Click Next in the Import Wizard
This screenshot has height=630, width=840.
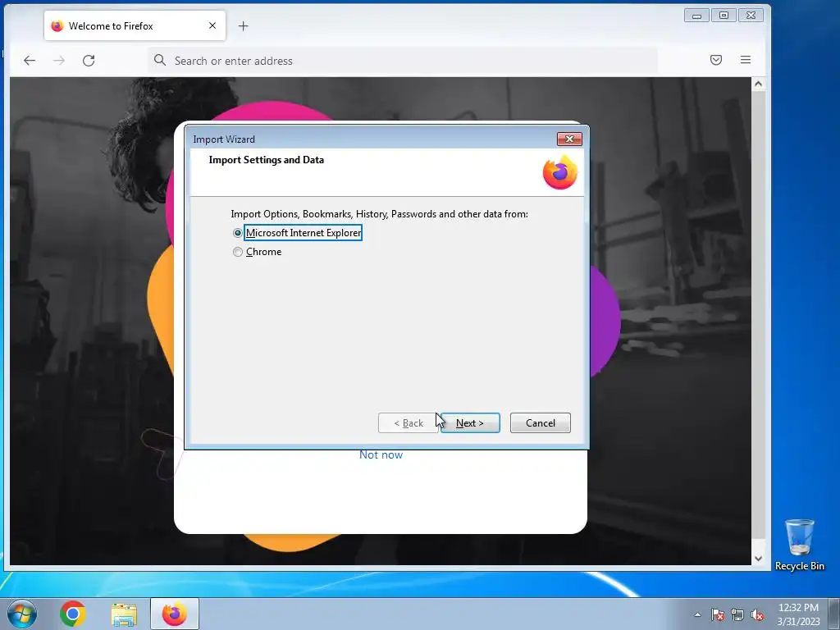pyautogui.click(x=470, y=423)
